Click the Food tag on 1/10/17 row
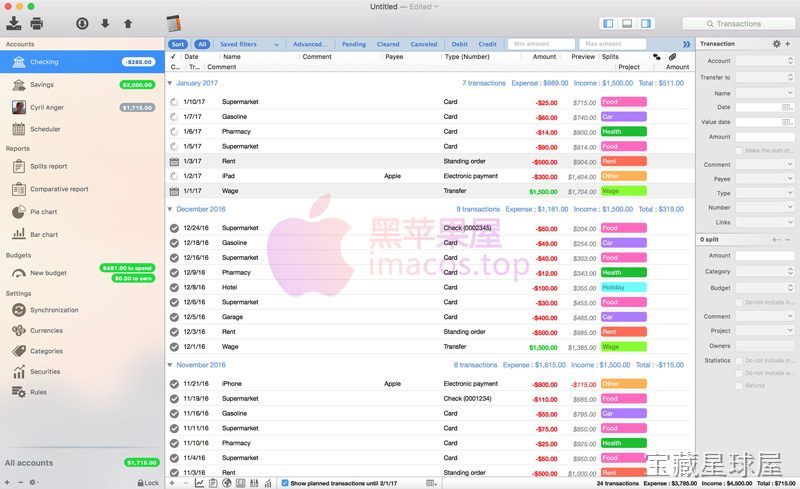Viewport: 800px width, 489px height. click(623, 102)
